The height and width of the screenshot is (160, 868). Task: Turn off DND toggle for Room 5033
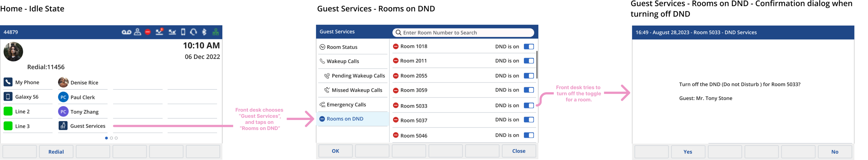[x=529, y=106]
